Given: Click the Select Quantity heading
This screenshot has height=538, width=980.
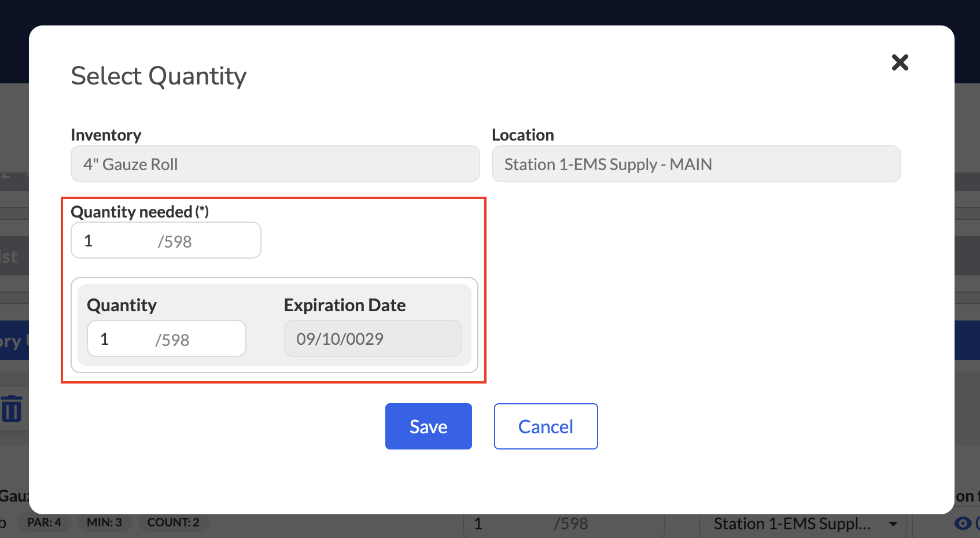Looking at the screenshot, I should pyautogui.click(x=159, y=76).
